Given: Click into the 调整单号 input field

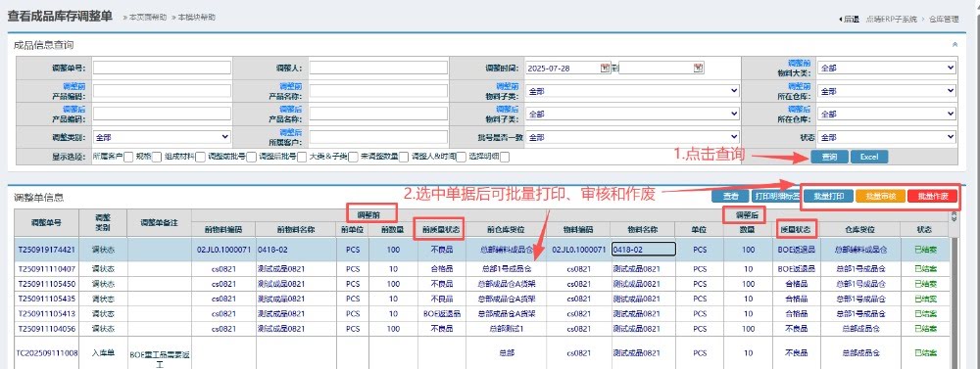Looking at the screenshot, I should coord(163,68).
